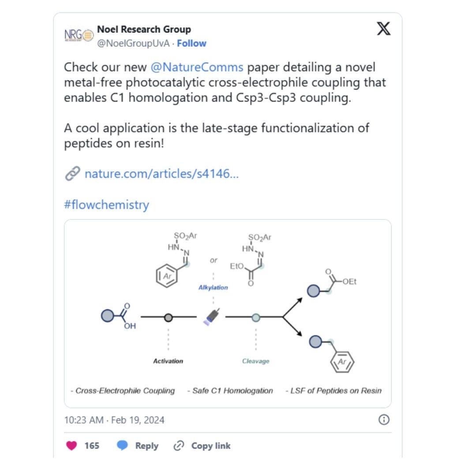
Task: Click the copy link chain icon
Action: (179, 446)
